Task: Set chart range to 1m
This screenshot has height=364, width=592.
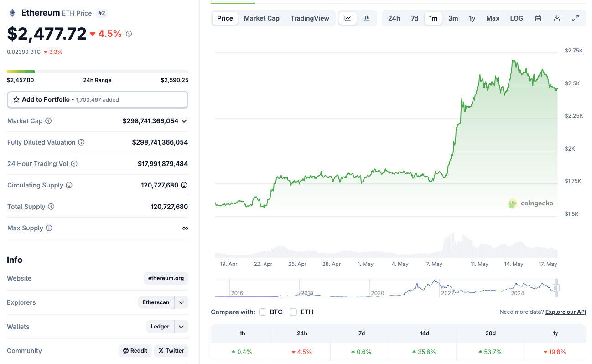Action: pos(433,18)
